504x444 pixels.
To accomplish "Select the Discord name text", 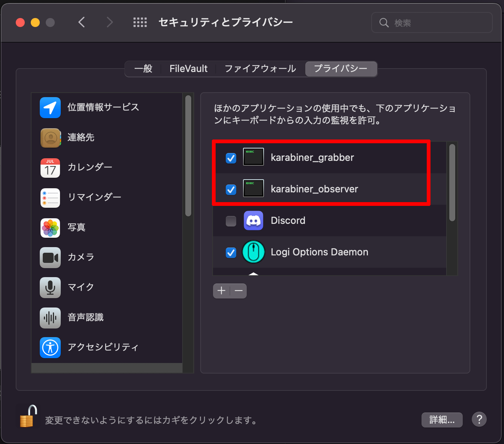I will coord(288,220).
